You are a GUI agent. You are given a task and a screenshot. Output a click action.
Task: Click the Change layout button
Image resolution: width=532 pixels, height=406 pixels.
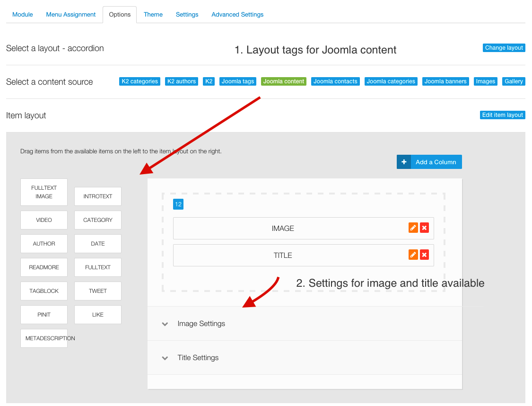point(504,48)
